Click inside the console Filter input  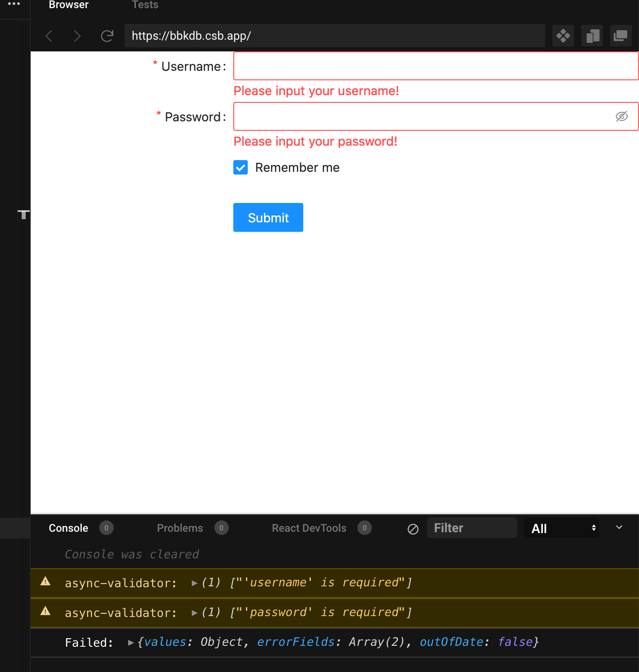[472, 528]
